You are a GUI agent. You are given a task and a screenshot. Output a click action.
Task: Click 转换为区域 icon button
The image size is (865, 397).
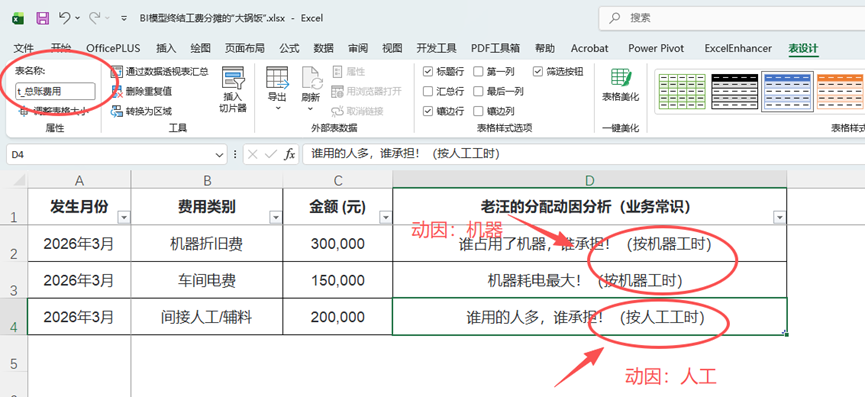tap(142, 111)
